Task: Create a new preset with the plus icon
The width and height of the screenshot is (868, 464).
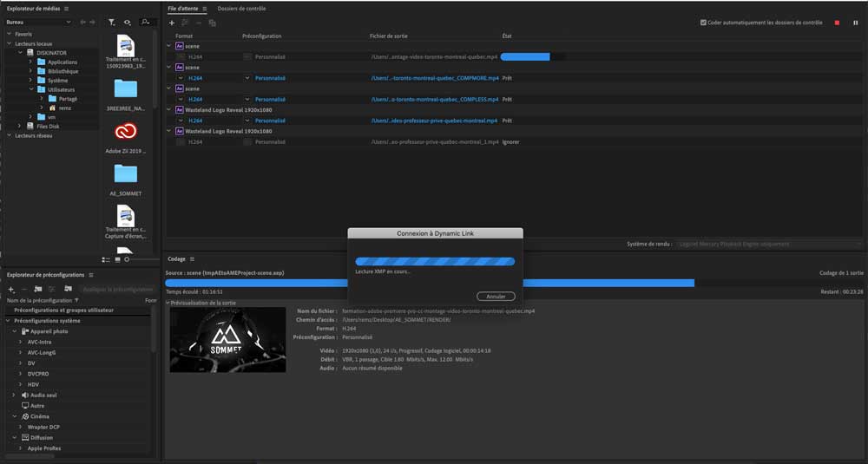Action: click(10, 289)
